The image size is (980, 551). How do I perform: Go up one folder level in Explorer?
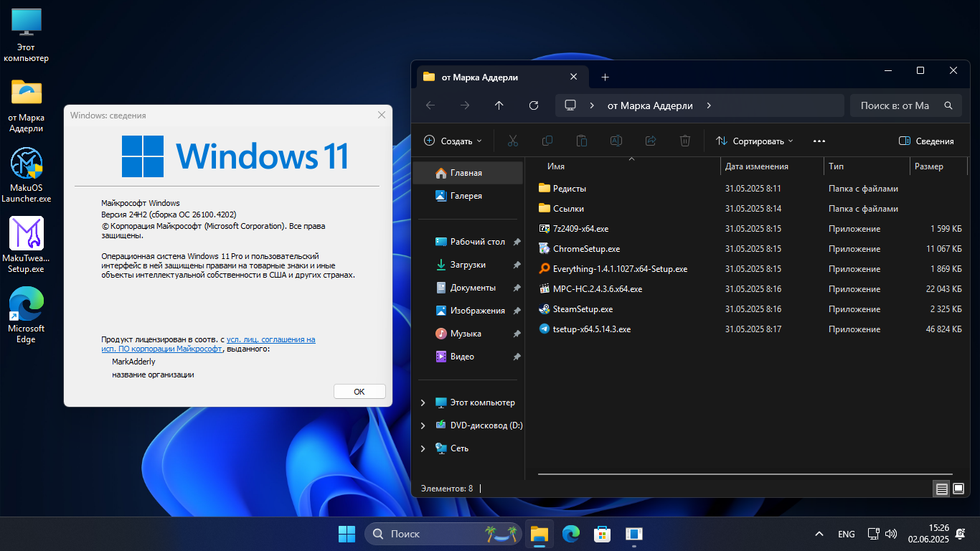click(499, 105)
